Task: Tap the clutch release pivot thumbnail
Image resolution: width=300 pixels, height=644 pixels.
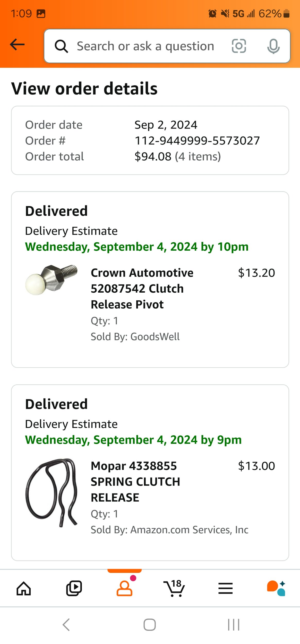Action: point(52,280)
